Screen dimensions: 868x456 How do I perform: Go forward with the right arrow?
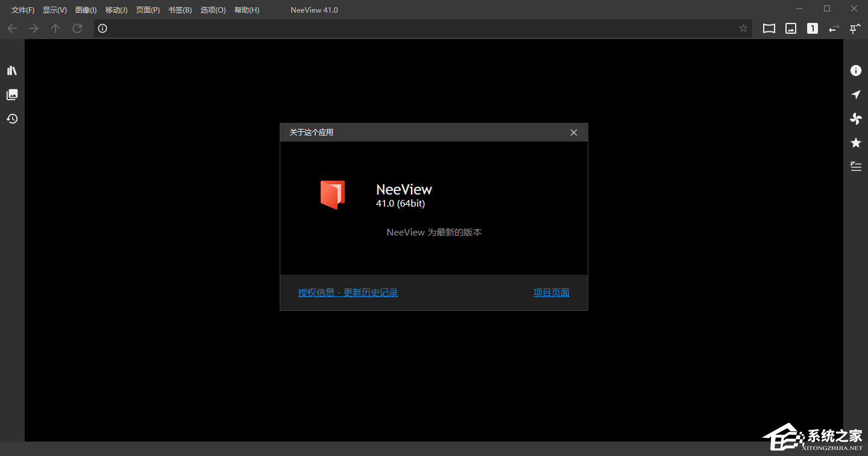34,28
